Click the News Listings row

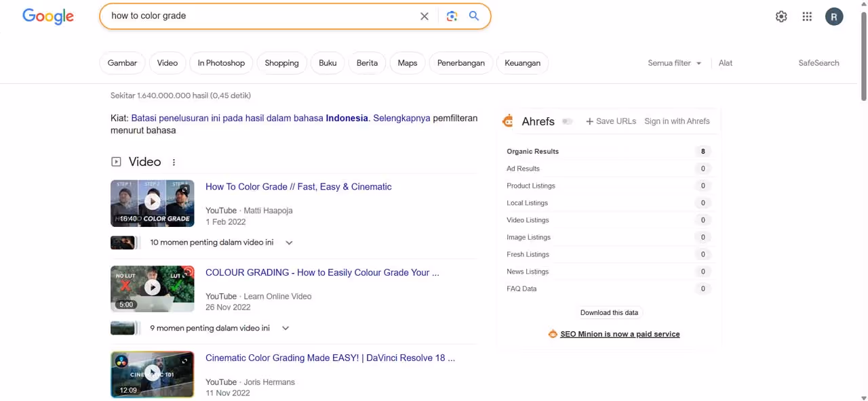[608, 272]
